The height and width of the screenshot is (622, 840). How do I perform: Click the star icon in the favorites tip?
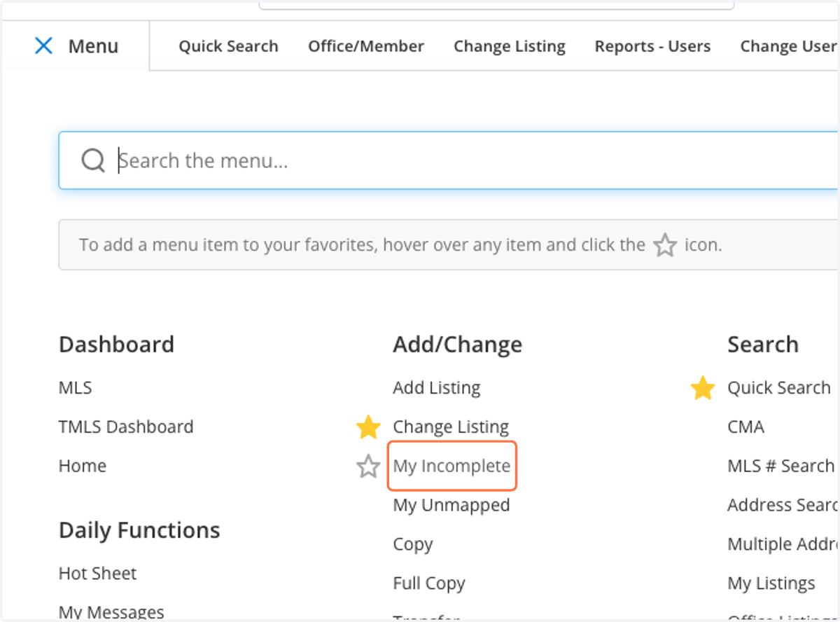tap(665, 245)
